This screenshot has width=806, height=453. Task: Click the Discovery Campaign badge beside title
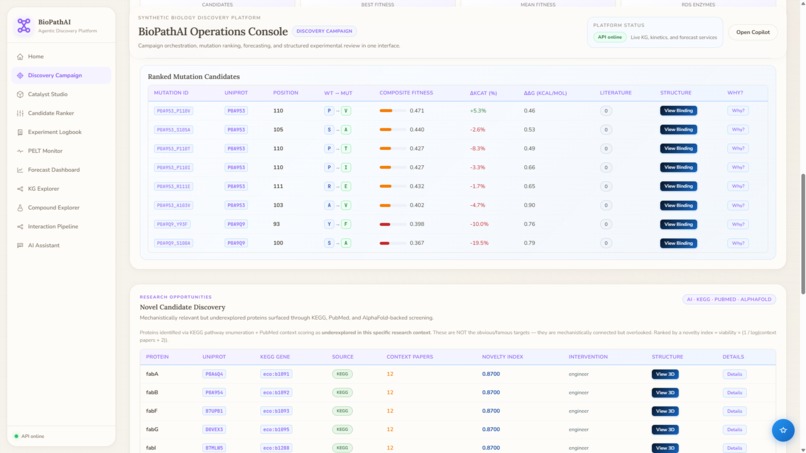324,31
